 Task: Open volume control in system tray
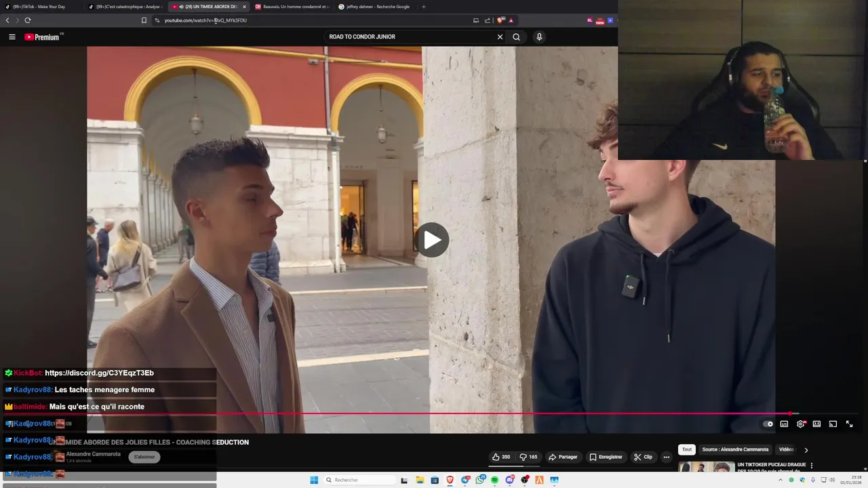[x=833, y=480]
